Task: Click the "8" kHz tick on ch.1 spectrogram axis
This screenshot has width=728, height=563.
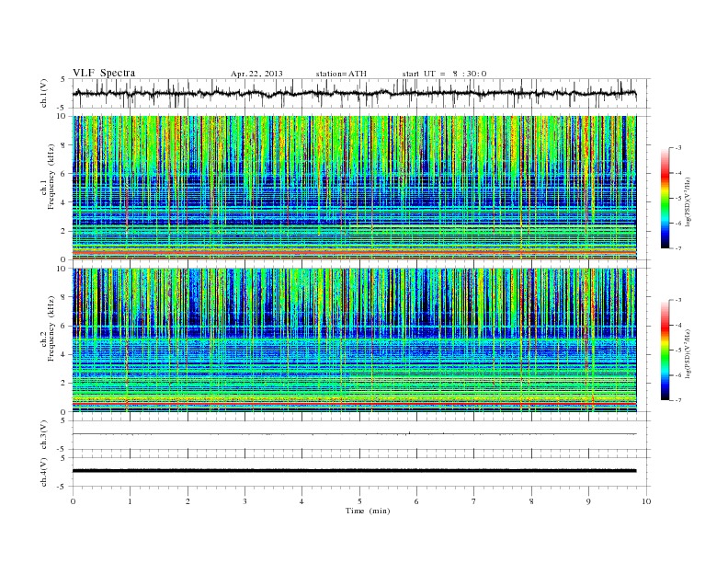Action: [x=63, y=145]
